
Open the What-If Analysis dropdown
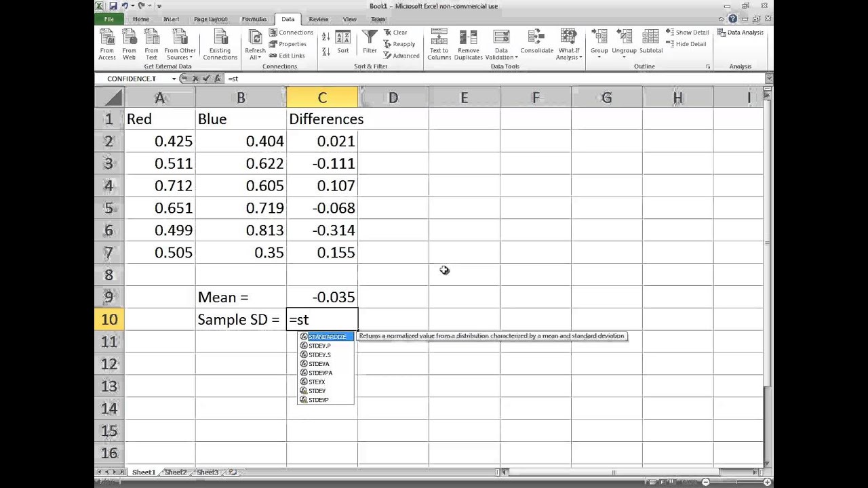(569, 45)
